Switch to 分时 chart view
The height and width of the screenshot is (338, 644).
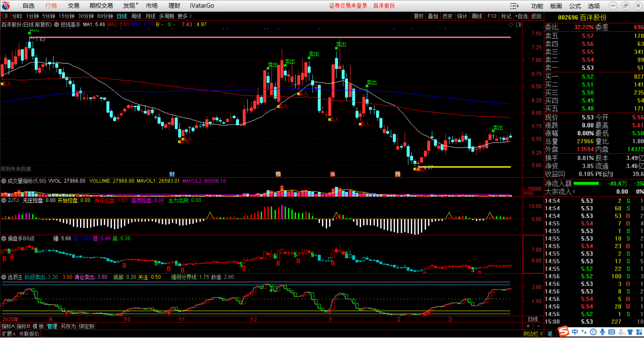click(17, 16)
